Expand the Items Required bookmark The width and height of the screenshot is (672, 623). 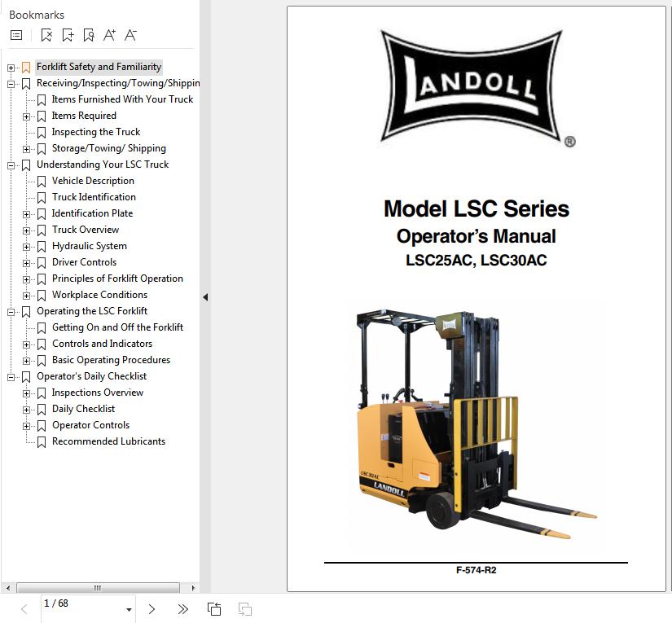point(26,116)
